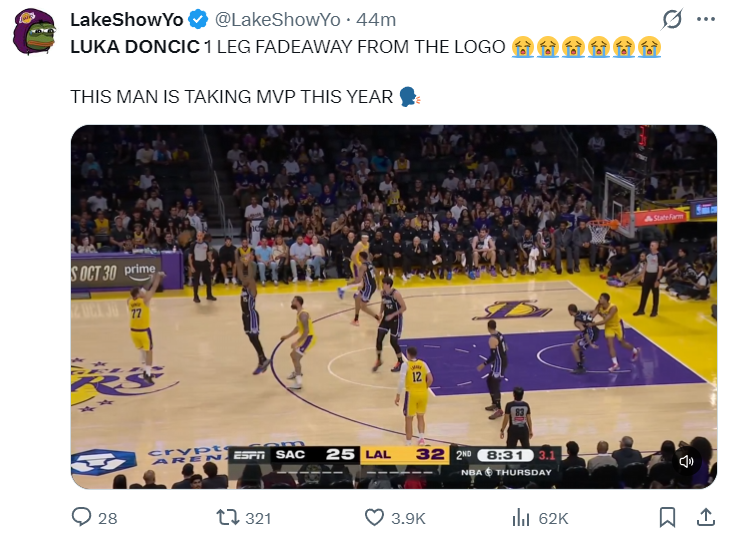Viewport: 732px width, 537px height.
Task: Click the 3.9K likes count
Action: tap(408, 518)
